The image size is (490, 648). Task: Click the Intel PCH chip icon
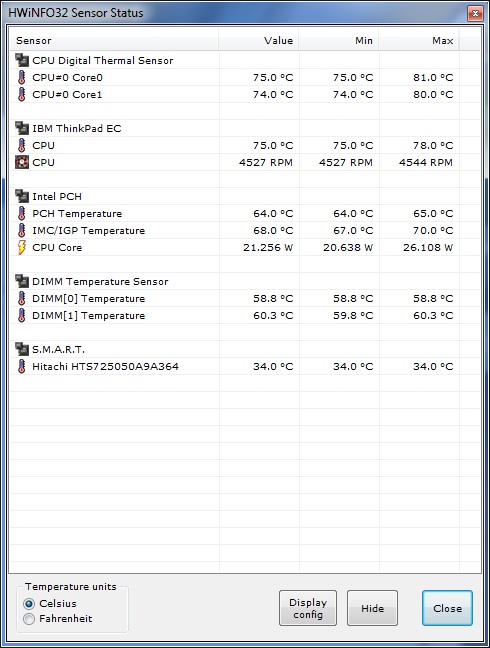[22, 196]
